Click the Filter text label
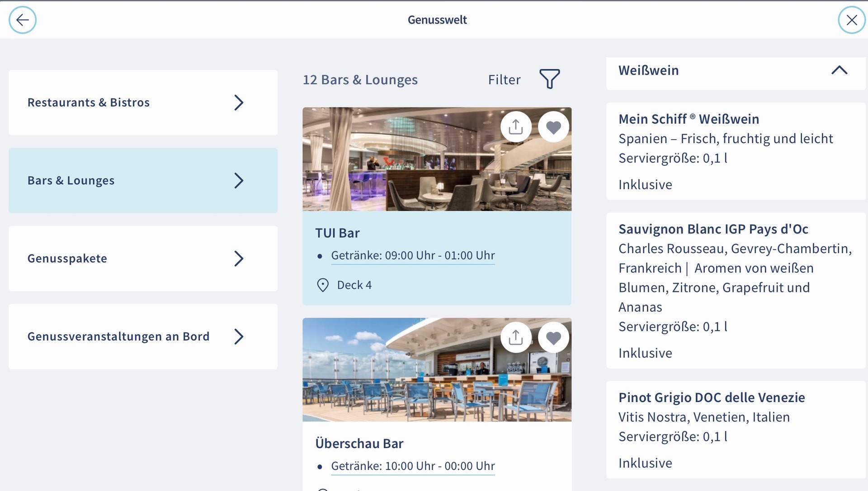Screen dimensions: 868x491 504,80
